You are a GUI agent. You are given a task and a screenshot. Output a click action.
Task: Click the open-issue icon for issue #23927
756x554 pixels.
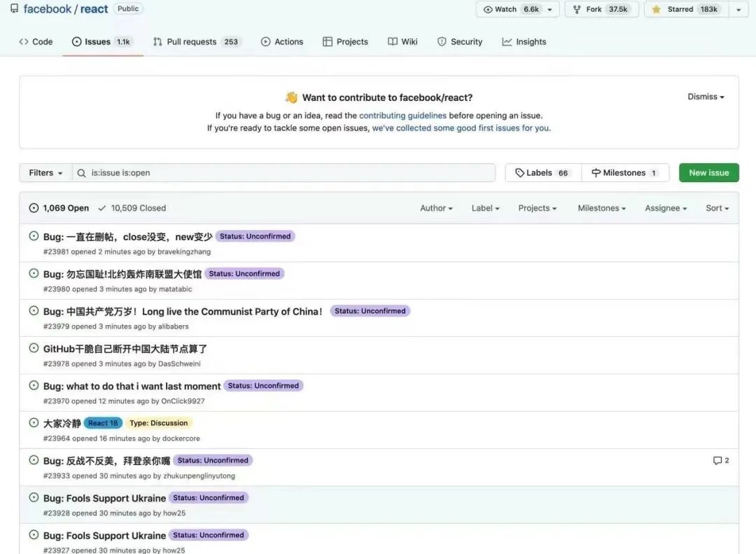click(x=34, y=534)
